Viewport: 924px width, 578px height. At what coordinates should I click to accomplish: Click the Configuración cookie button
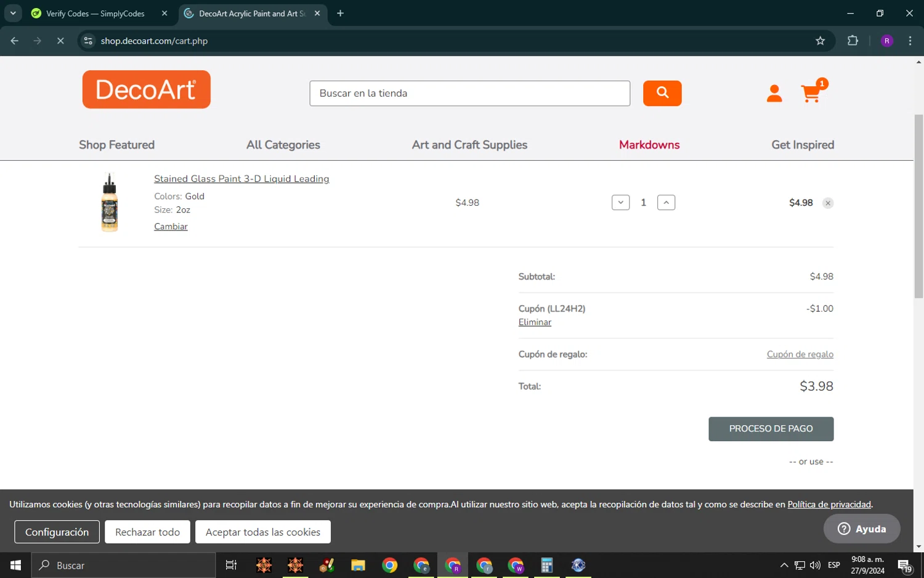57,532
